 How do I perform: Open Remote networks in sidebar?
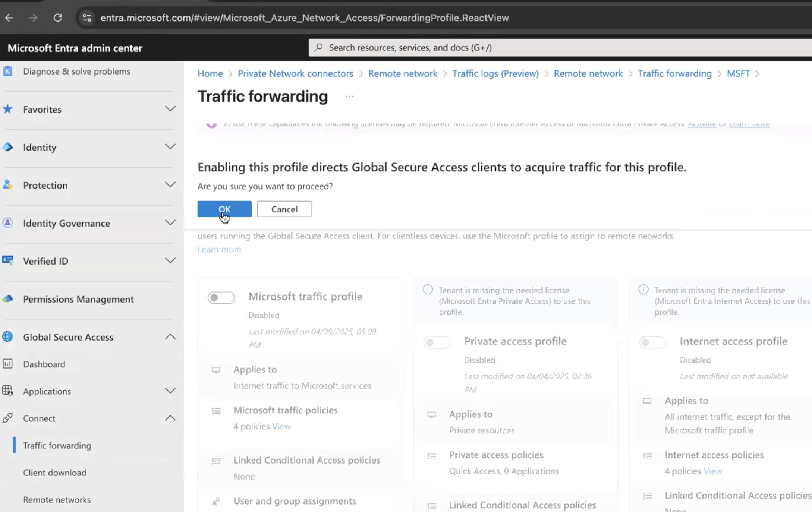pos(57,500)
